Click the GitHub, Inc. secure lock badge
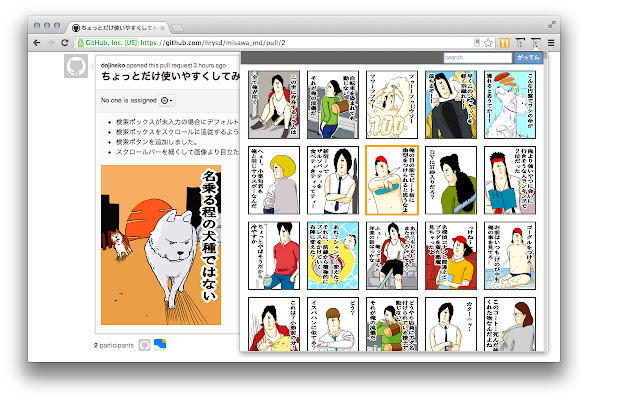Screen dimensions: 640x400 (107, 43)
